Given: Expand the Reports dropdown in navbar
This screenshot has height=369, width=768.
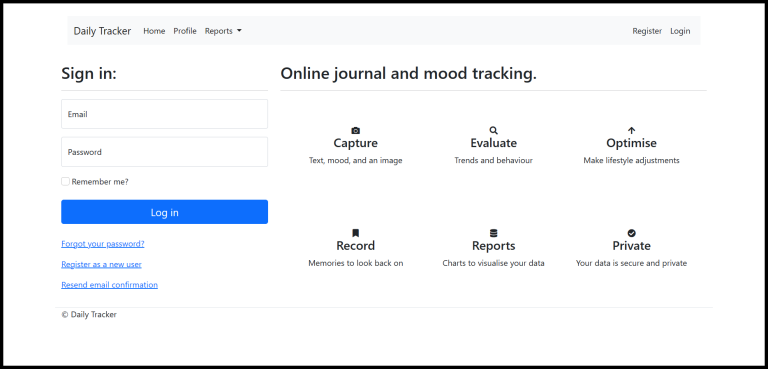Looking at the screenshot, I should (x=223, y=31).
